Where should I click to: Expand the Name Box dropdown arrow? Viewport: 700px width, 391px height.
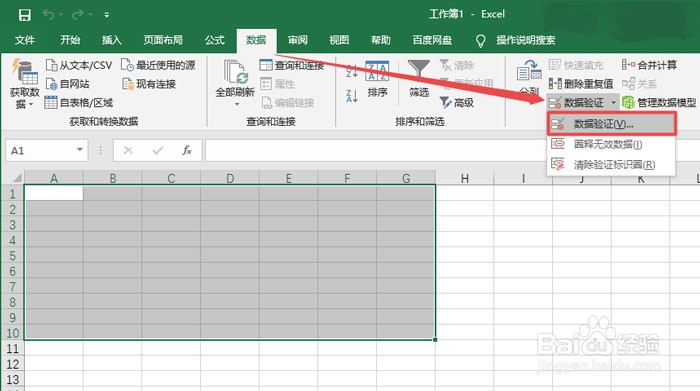point(80,150)
